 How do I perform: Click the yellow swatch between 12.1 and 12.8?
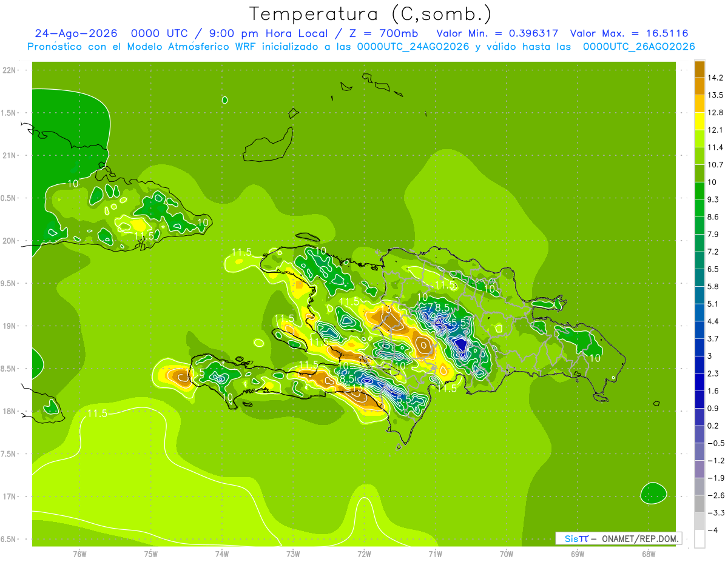[x=699, y=121]
